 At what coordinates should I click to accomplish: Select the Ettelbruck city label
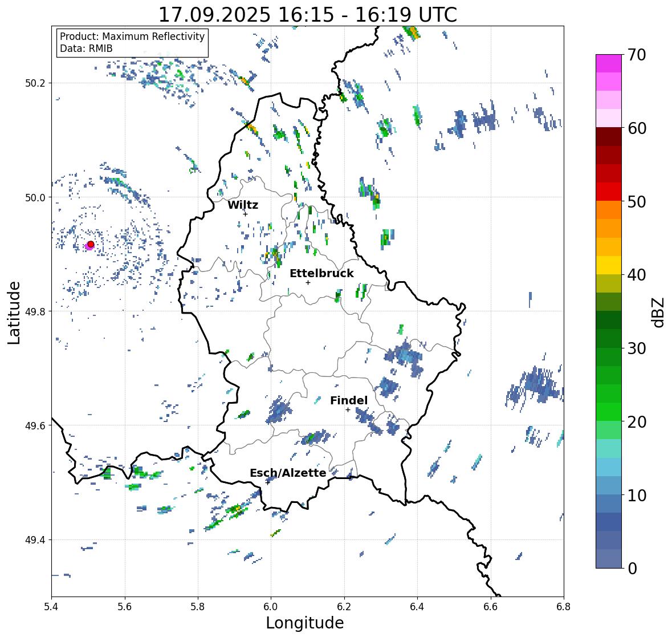(321, 274)
